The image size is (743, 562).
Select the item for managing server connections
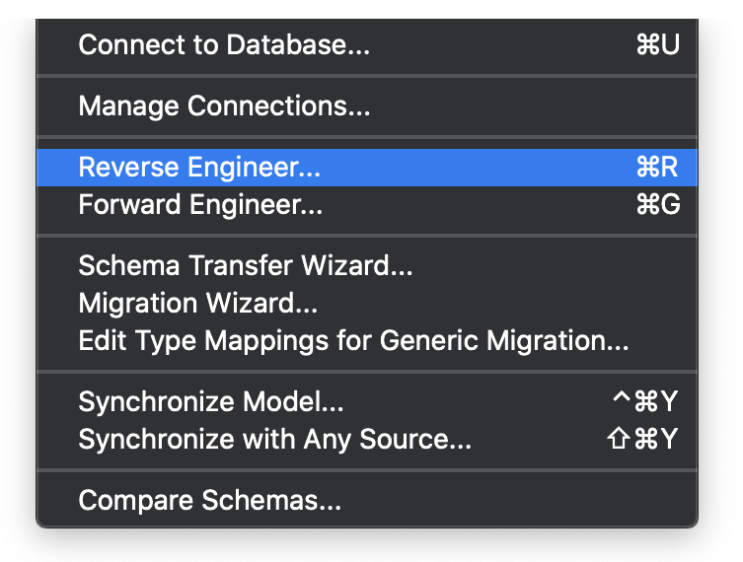point(224,105)
